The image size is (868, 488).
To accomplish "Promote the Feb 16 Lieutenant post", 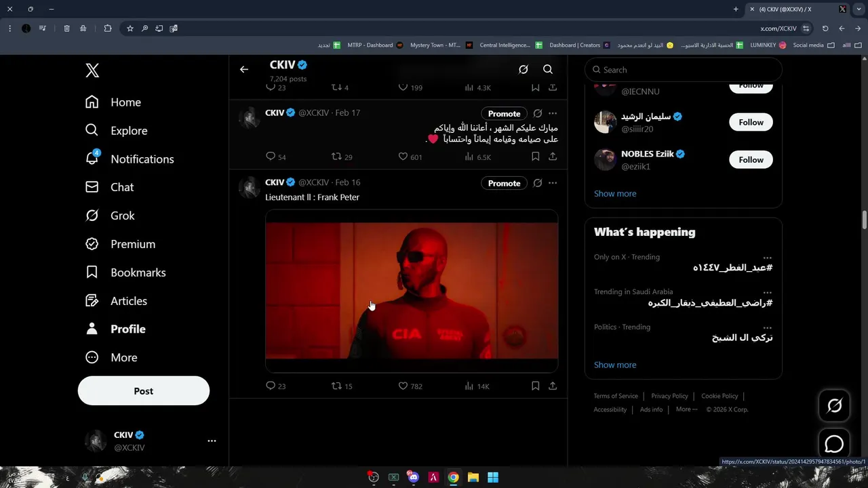I will coord(505,184).
